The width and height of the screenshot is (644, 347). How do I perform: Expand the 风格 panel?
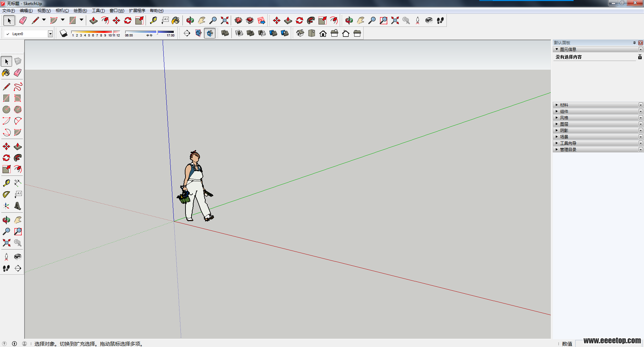click(557, 118)
